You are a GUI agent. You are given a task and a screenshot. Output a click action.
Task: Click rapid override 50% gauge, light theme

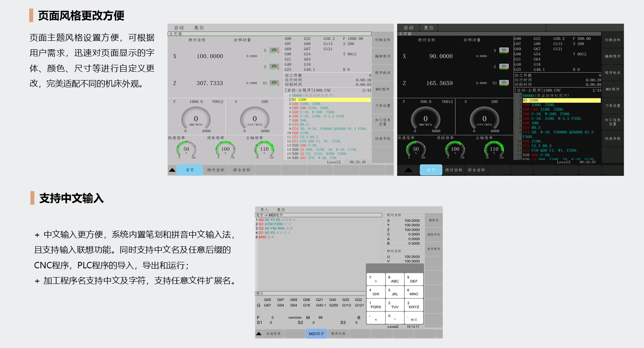click(186, 150)
